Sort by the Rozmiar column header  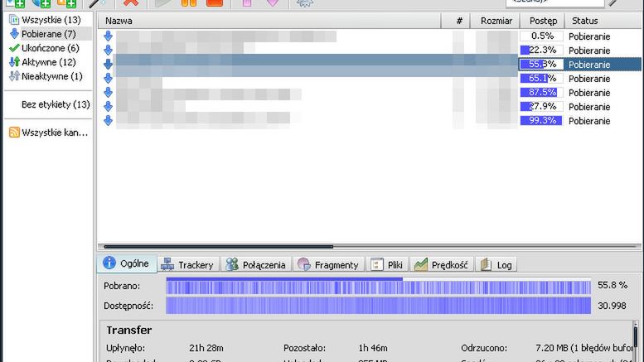pos(496,21)
